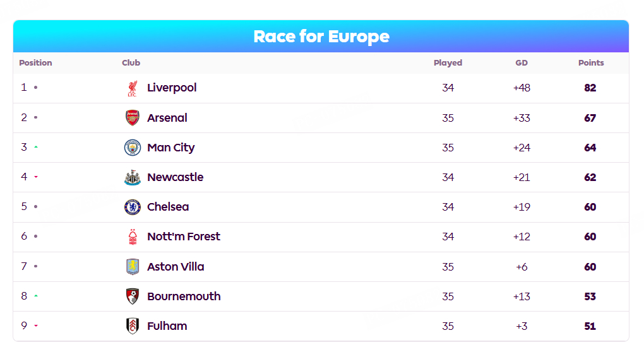
Task: Open the Liverpool club name link
Action: (x=172, y=88)
